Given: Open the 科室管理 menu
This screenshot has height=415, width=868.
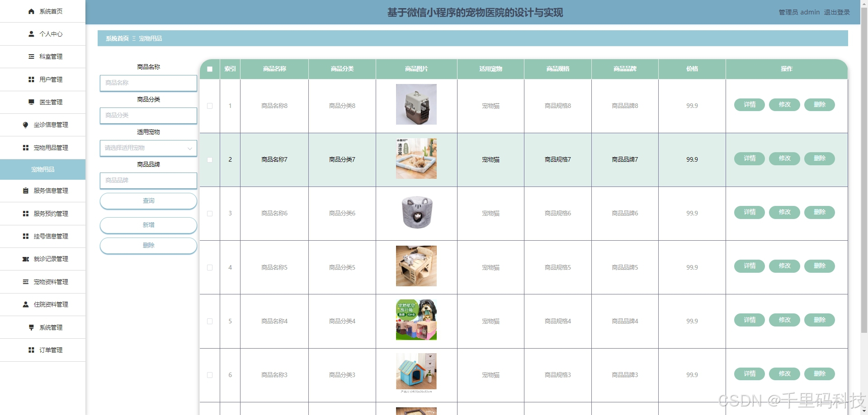Looking at the screenshot, I should 42,56.
